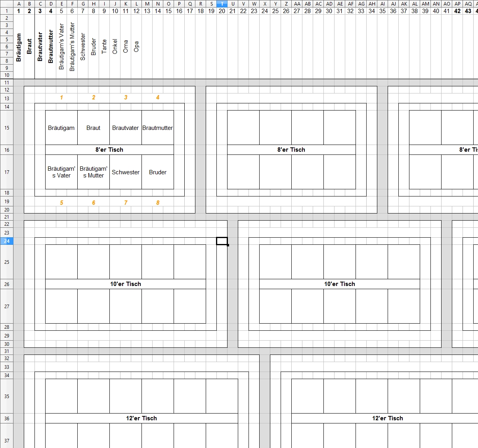Click the Schwester seat cell in row 17

pos(125,172)
